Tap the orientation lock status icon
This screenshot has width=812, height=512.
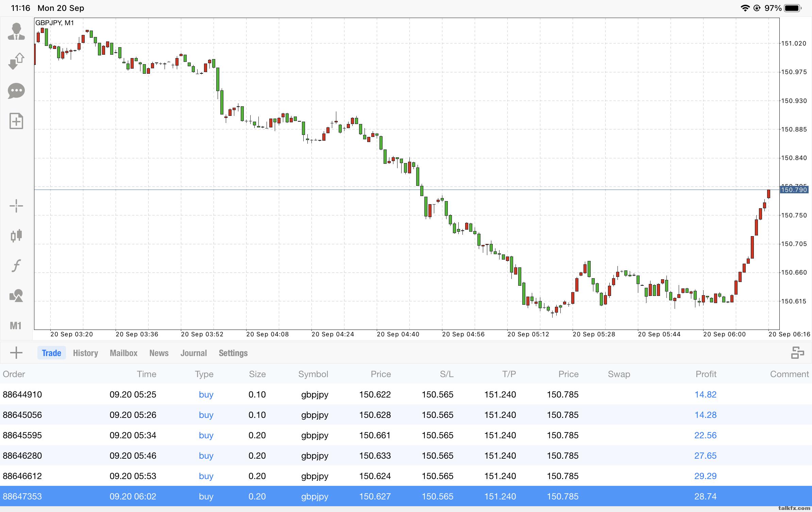click(757, 8)
